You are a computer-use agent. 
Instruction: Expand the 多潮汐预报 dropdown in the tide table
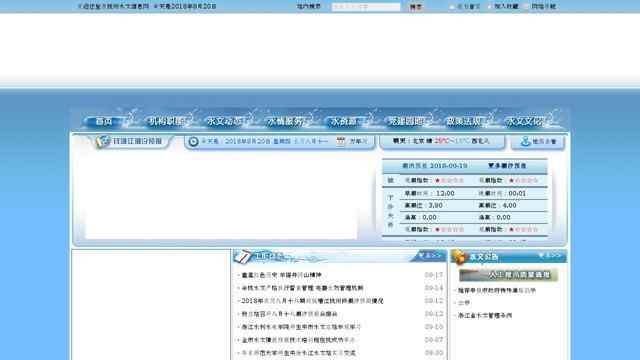(507, 166)
